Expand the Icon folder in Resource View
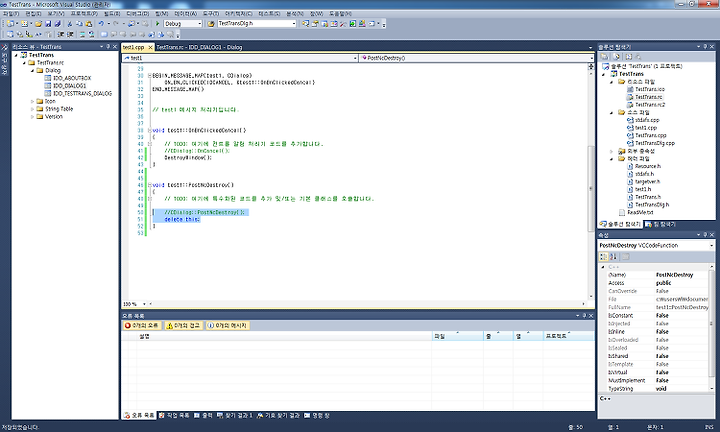This screenshot has height=432, width=720. 32,101
